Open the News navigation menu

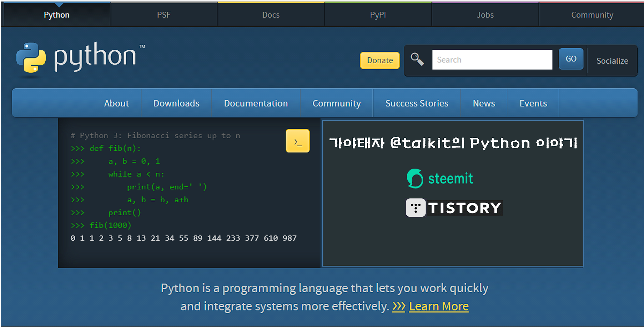coord(484,103)
